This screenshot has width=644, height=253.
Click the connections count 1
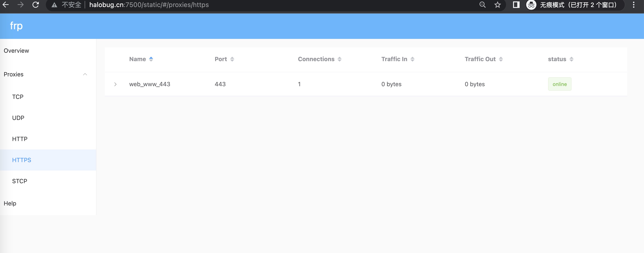pyautogui.click(x=299, y=84)
